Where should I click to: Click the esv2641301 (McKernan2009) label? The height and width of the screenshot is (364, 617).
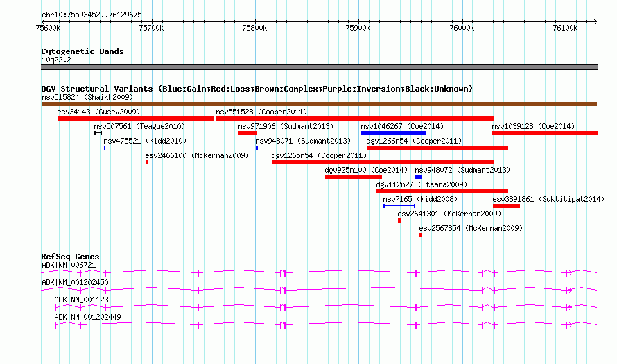[449, 214]
